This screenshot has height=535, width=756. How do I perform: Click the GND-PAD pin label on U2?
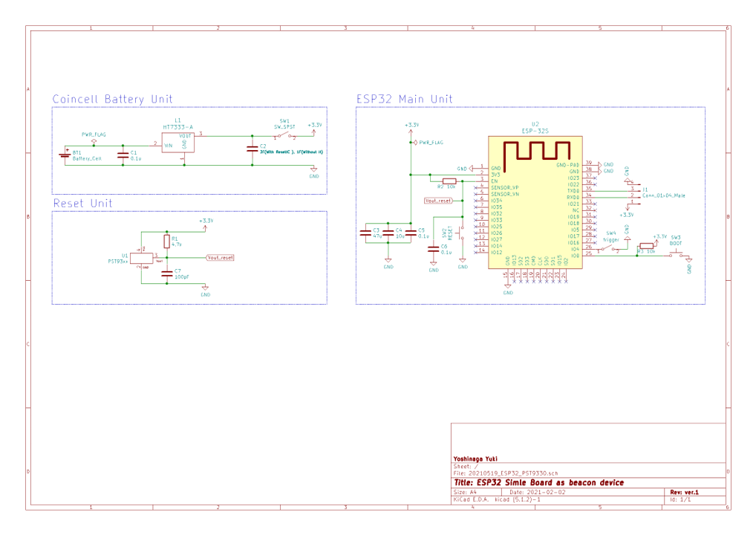[x=567, y=165]
